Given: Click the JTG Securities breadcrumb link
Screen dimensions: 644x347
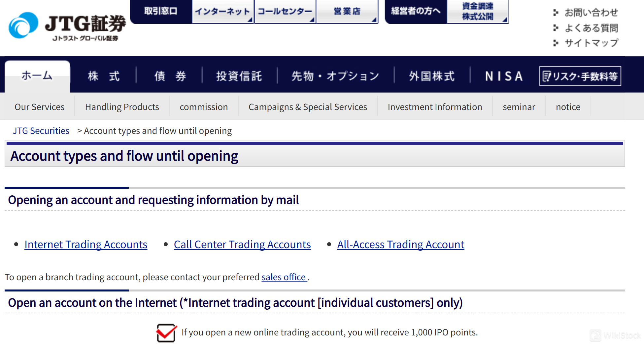Looking at the screenshot, I should (41, 131).
